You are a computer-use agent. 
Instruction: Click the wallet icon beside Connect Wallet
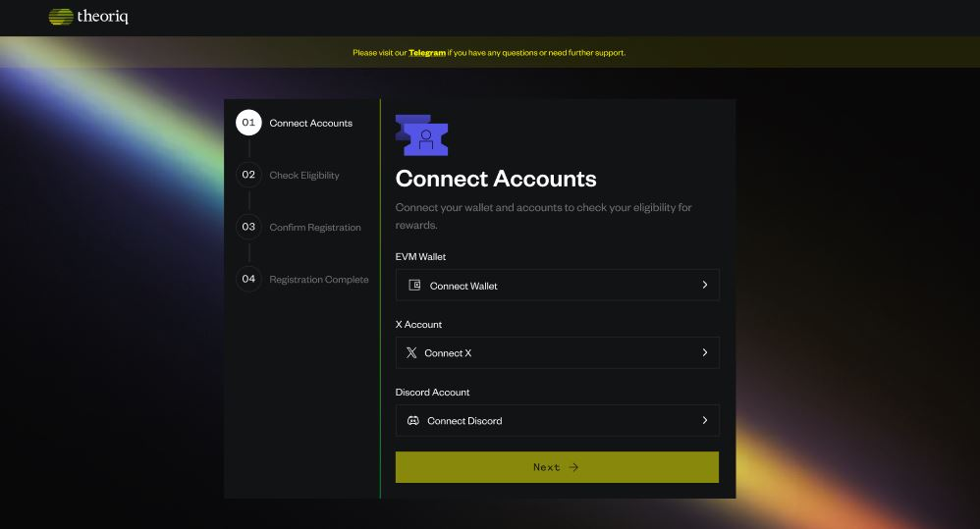click(414, 286)
